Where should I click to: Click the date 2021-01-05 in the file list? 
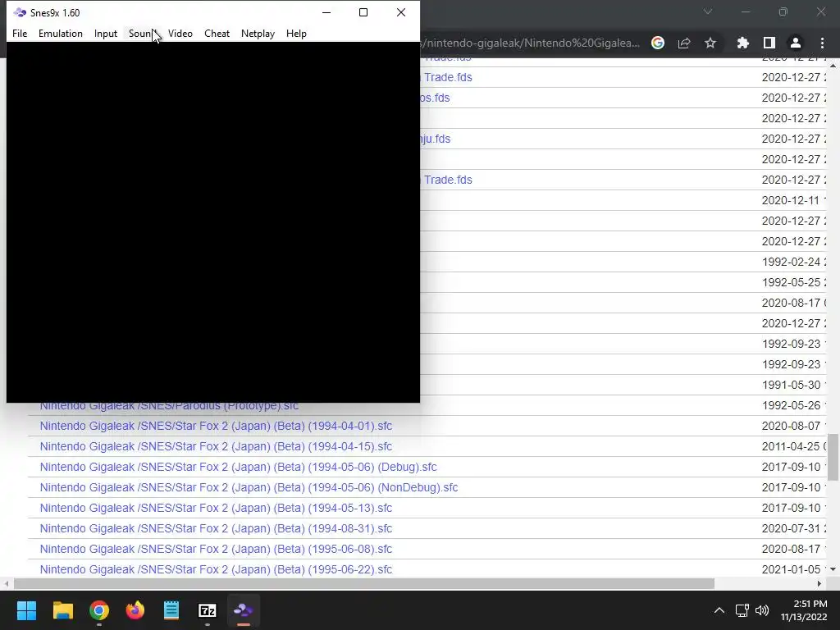791,569
